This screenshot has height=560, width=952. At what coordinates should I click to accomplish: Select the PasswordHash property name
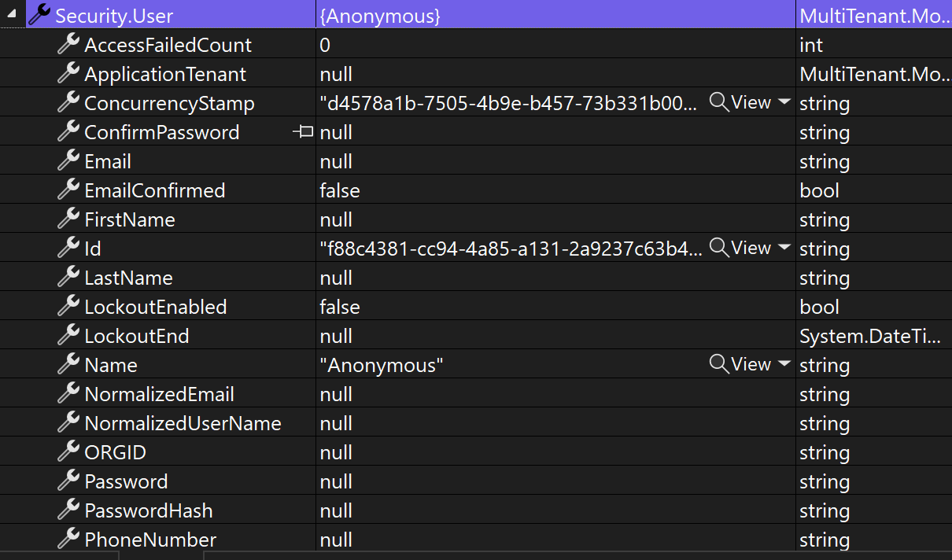[149, 510]
